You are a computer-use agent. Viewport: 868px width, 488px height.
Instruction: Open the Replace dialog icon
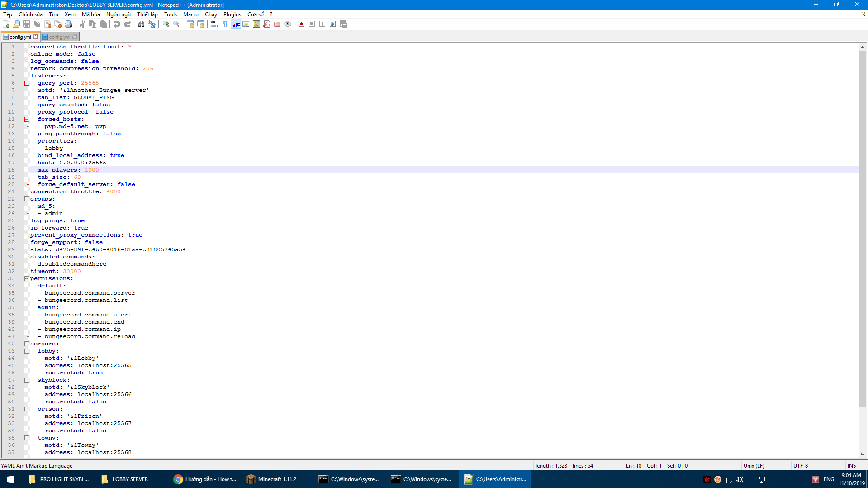coord(152,24)
